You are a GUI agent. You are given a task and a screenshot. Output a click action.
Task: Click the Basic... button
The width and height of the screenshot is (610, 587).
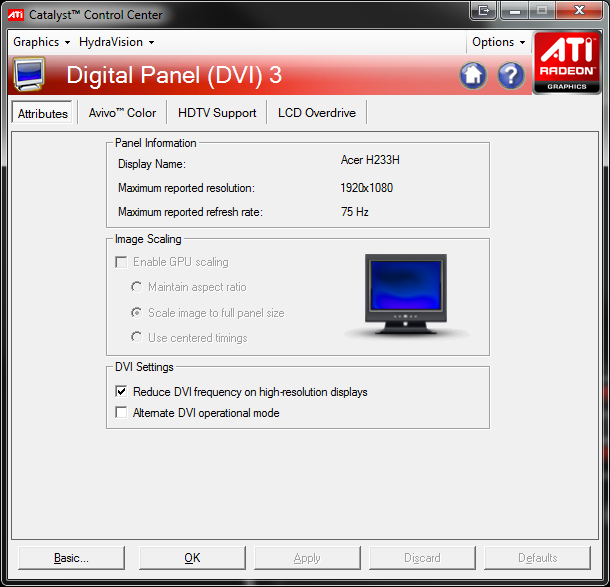[x=71, y=558]
